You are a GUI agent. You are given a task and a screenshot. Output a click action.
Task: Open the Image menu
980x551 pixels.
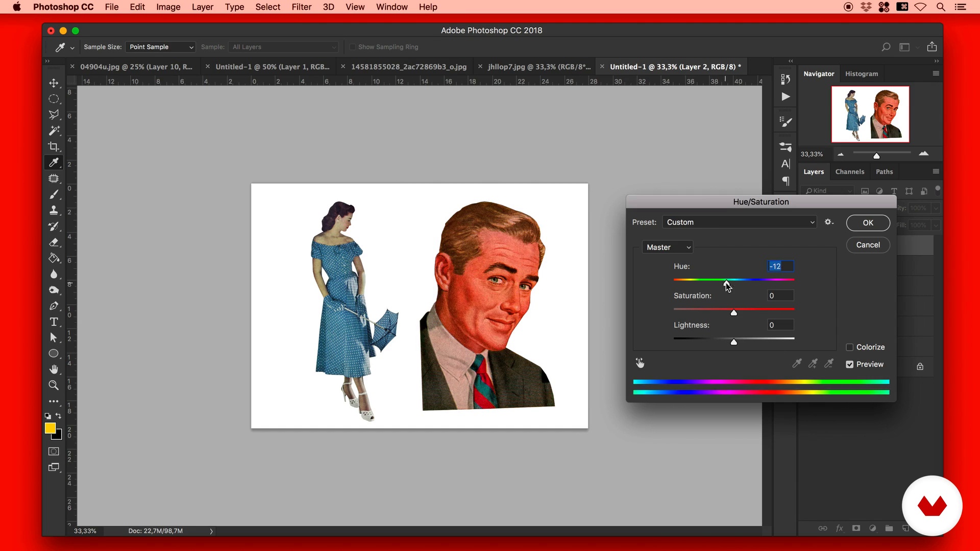click(168, 7)
